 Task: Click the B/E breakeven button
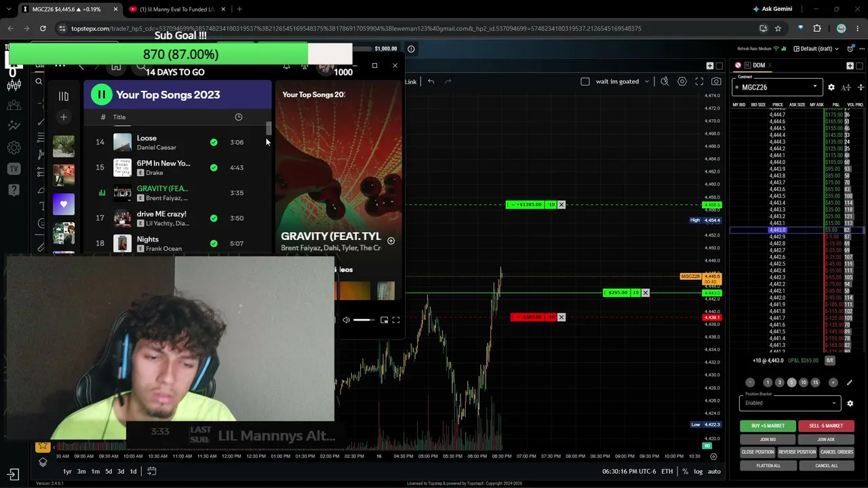[830, 361]
